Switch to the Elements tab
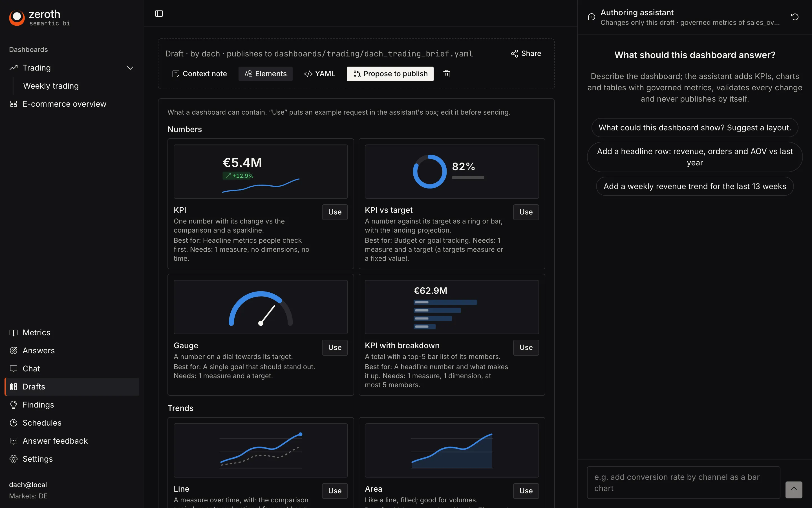This screenshot has height=508, width=812. click(265, 74)
